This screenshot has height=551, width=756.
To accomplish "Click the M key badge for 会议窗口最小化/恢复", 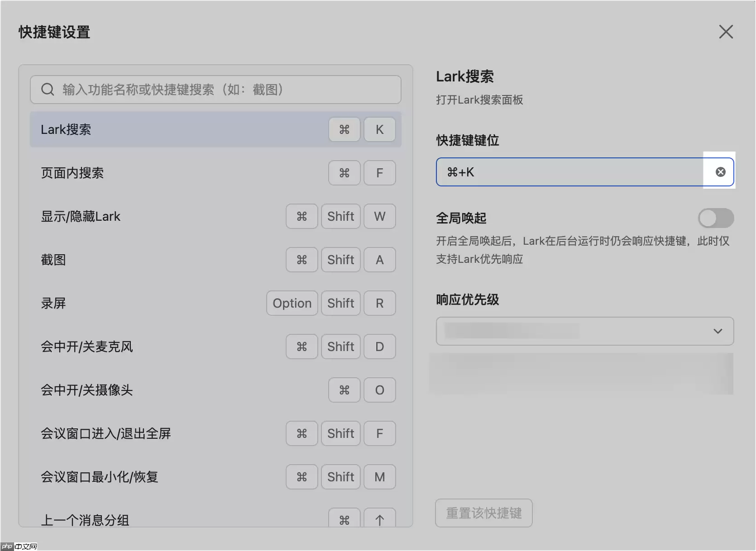I will click(x=379, y=476).
